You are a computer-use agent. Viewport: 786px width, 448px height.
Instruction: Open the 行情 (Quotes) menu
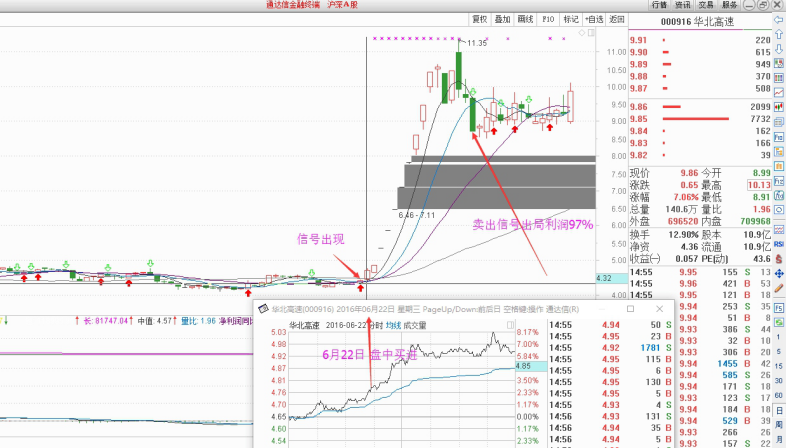pyautogui.click(x=659, y=5)
